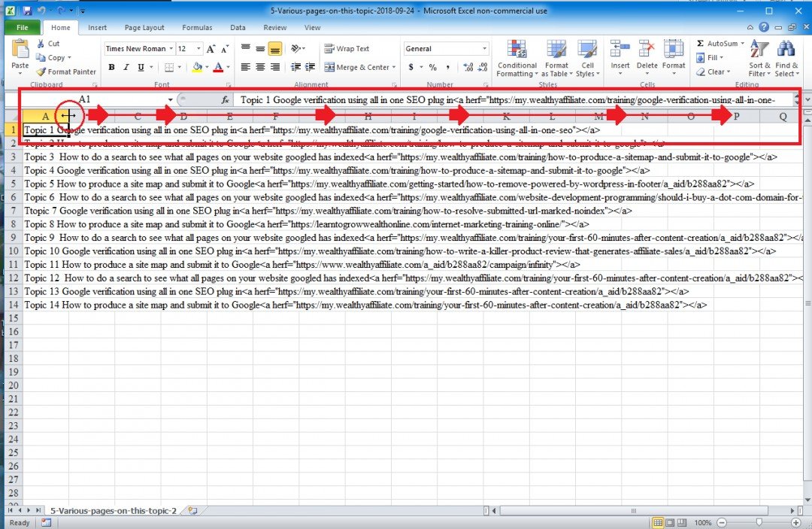Open Format as Table gallery
The height and width of the screenshot is (529, 812).
click(x=556, y=59)
